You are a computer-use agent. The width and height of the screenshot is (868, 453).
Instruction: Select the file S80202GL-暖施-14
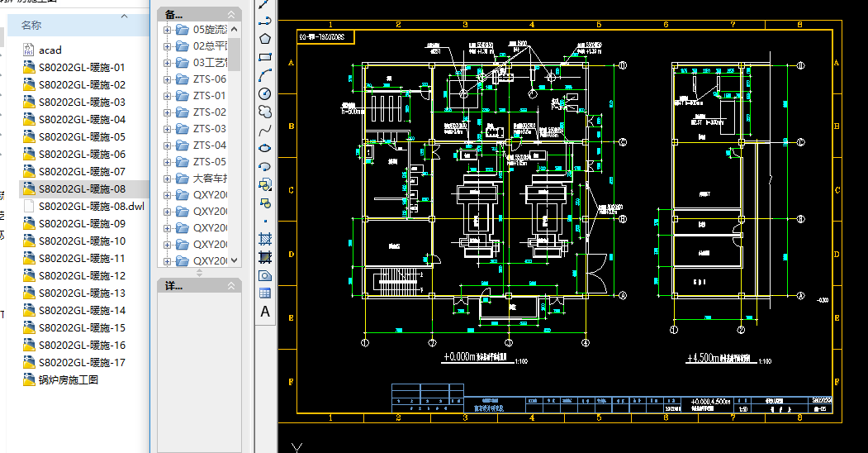tap(82, 310)
